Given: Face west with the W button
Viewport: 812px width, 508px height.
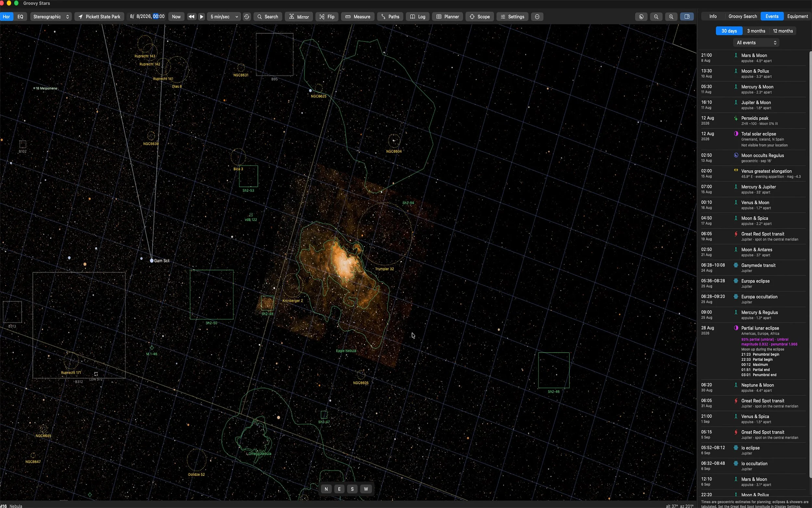Looking at the screenshot, I should tap(366, 489).
